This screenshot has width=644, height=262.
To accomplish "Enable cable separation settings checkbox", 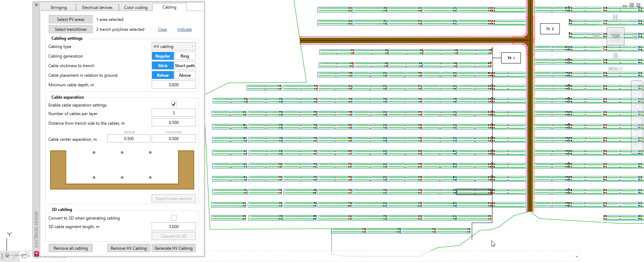I will tap(174, 104).
